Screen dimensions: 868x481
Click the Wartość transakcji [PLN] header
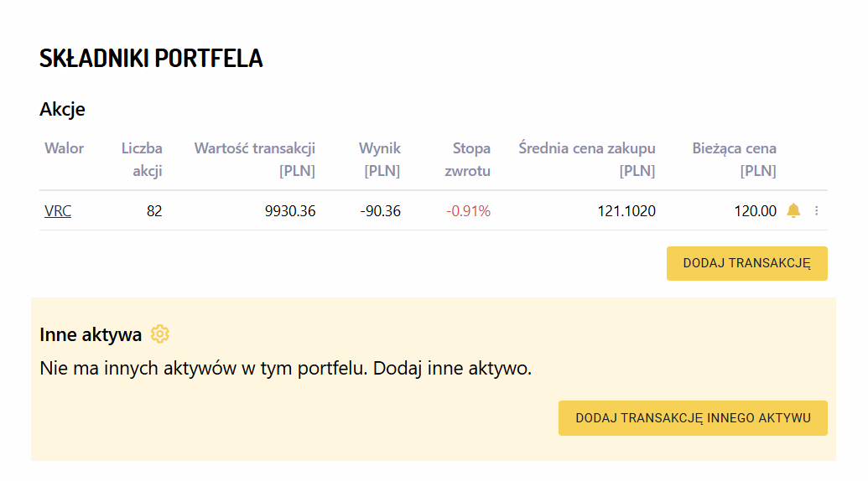coord(255,159)
